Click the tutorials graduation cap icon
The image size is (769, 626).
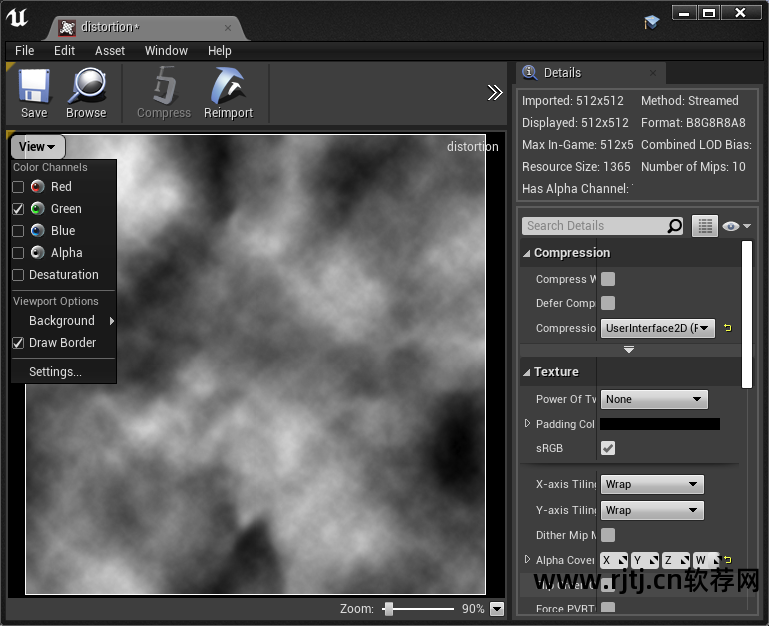point(651,22)
